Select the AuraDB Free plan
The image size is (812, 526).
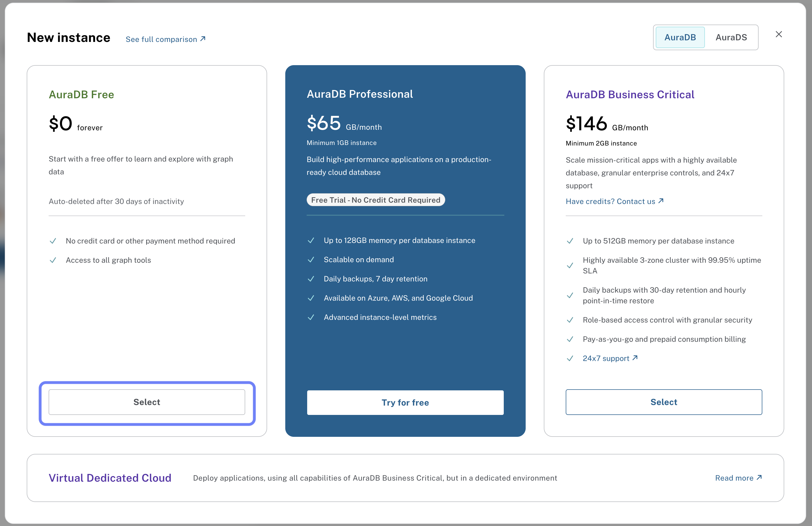[147, 402]
